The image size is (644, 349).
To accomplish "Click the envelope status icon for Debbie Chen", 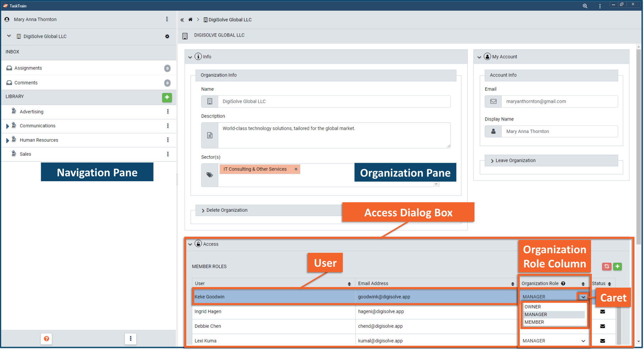I will 602,326.
